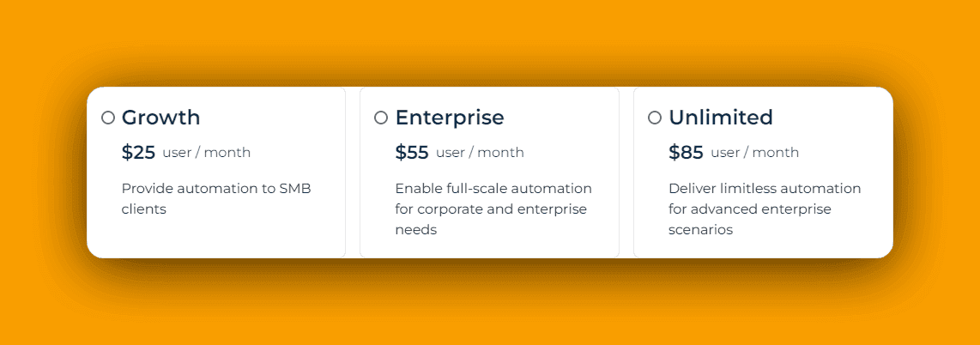This screenshot has height=345, width=980.
Task: Click the gap between Enterprise and Unlimited cards
Action: point(626,172)
